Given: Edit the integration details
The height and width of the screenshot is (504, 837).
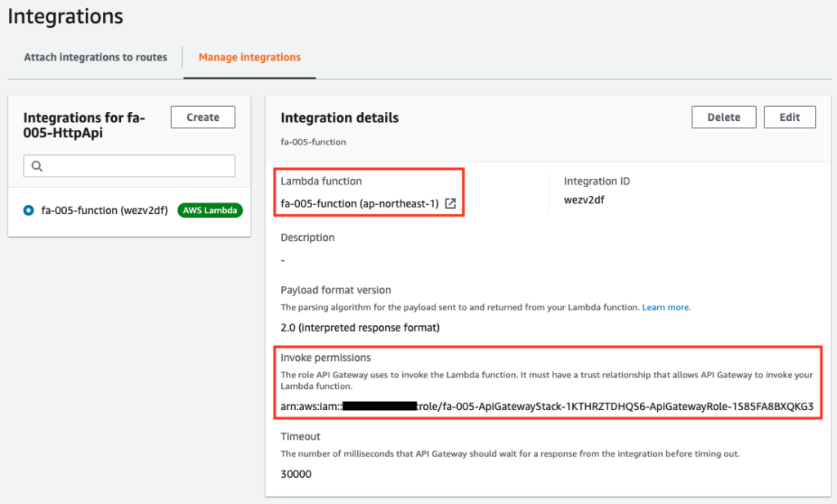Looking at the screenshot, I should [790, 118].
